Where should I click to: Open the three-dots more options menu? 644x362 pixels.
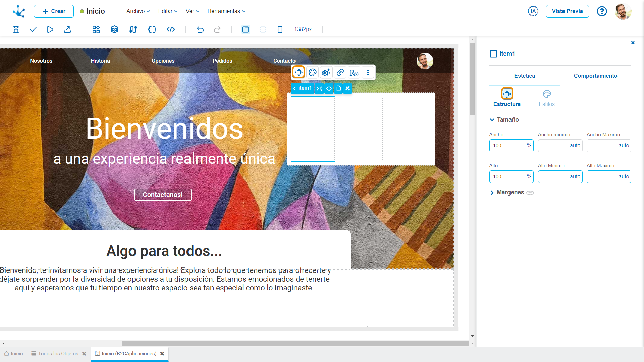click(368, 72)
